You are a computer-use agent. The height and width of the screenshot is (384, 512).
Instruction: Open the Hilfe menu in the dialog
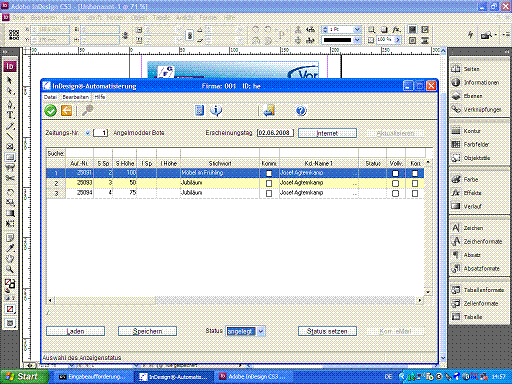pos(100,97)
